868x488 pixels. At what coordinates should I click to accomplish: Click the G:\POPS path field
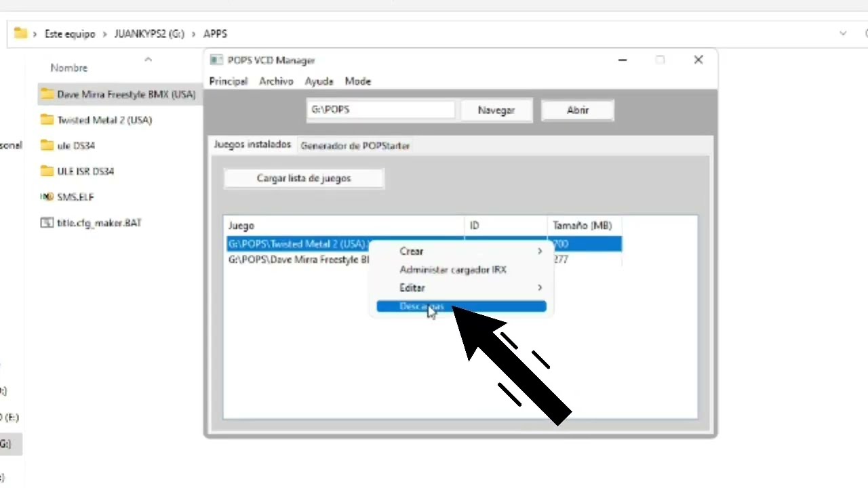click(381, 109)
